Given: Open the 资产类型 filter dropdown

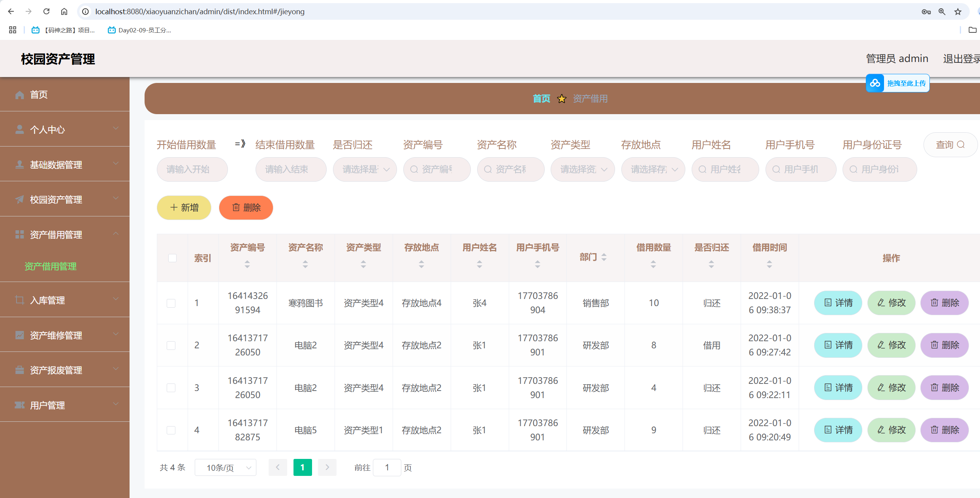Looking at the screenshot, I should 583,169.
